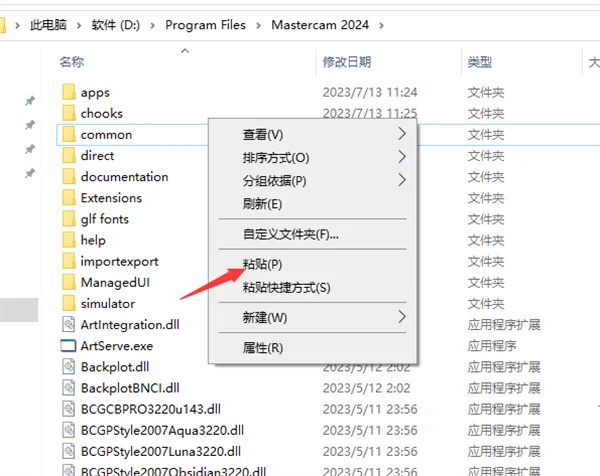Click the BCGPStyle2007Aqua3220.dll file icon
This screenshot has height=476, width=600.
(x=69, y=430)
